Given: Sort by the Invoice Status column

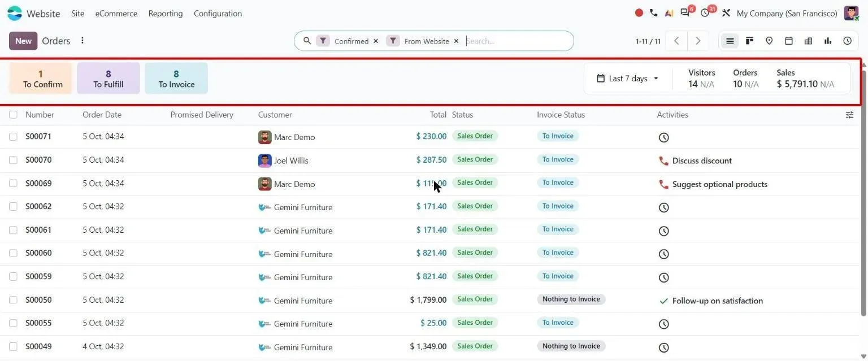Looking at the screenshot, I should (x=561, y=115).
